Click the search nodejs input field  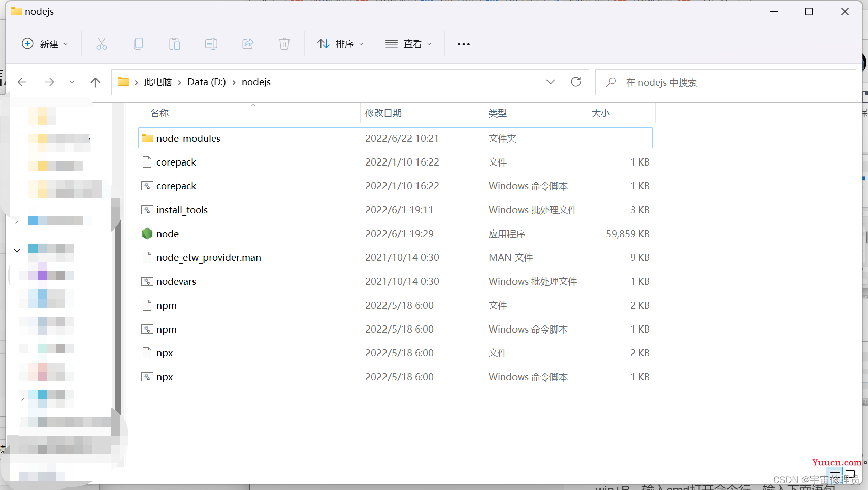[726, 82]
